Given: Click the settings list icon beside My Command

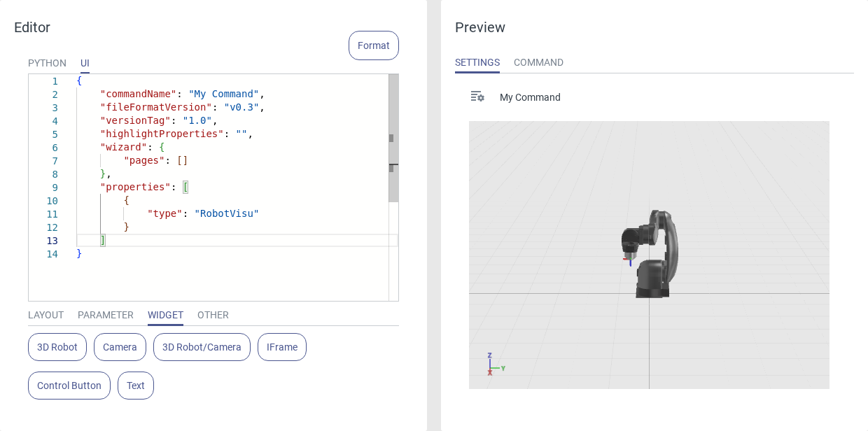Looking at the screenshot, I should [477, 97].
